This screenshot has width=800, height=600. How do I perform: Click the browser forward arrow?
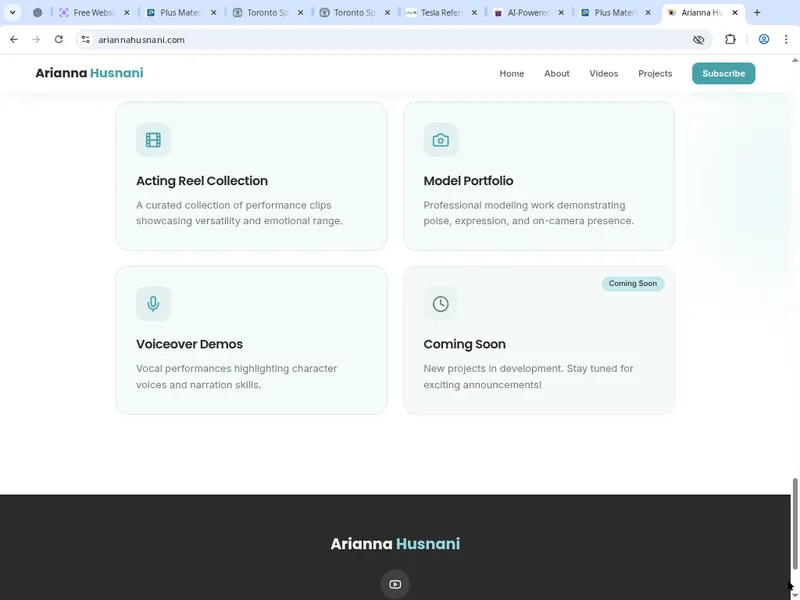[x=36, y=39]
